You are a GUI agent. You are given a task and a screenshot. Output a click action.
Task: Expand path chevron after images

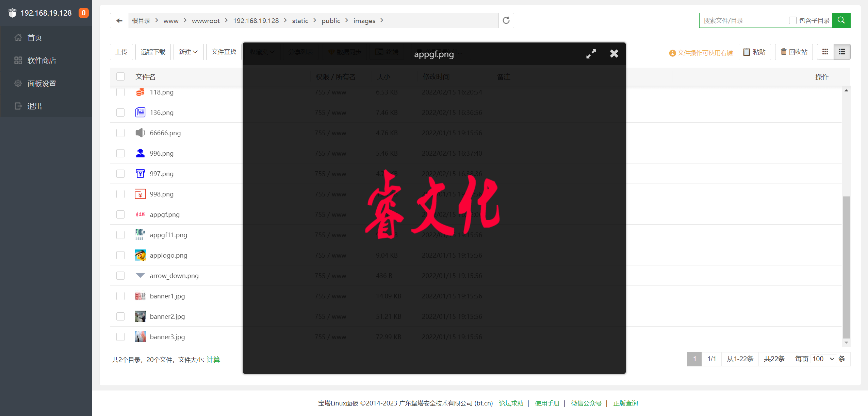(x=382, y=20)
